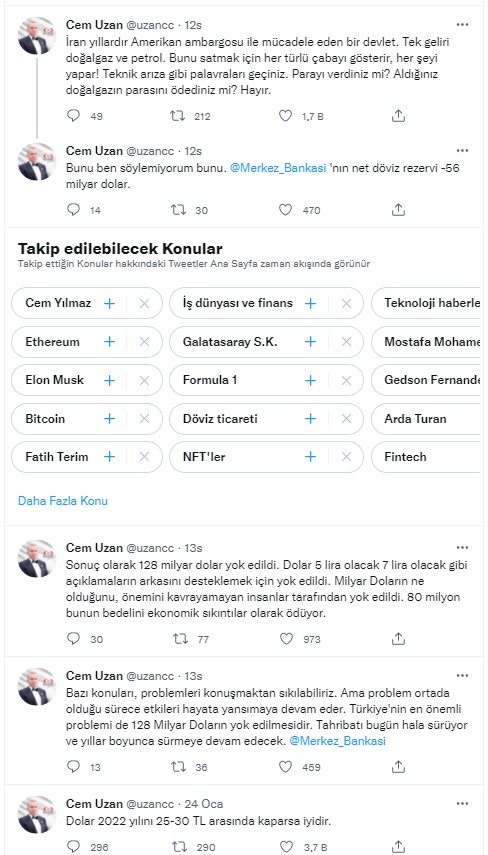
Task: Follow the Cem Yılmaz topic
Action: (110, 303)
